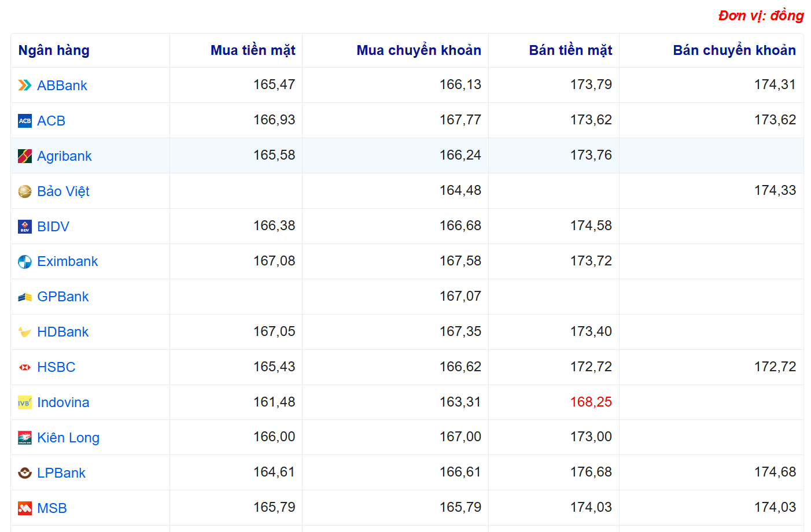Click the ACB bank logo icon
The width and height of the screenshot is (811, 532).
[25, 121]
